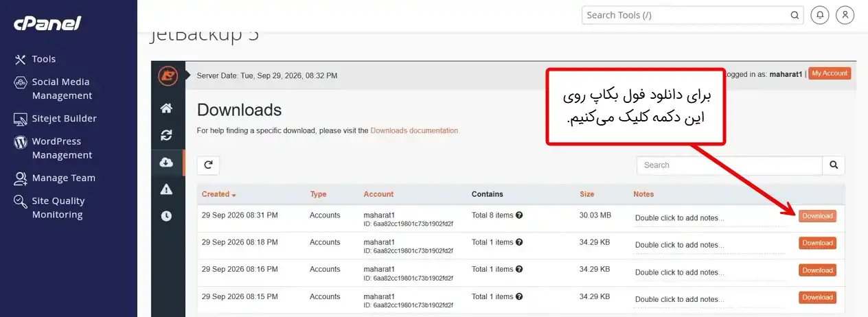The image size is (868, 317).
Task: Open the JetBackup restore arrows icon
Action: coord(166,135)
